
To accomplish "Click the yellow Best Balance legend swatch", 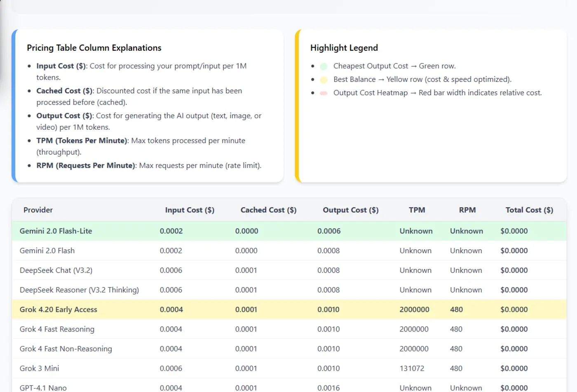I will [324, 79].
